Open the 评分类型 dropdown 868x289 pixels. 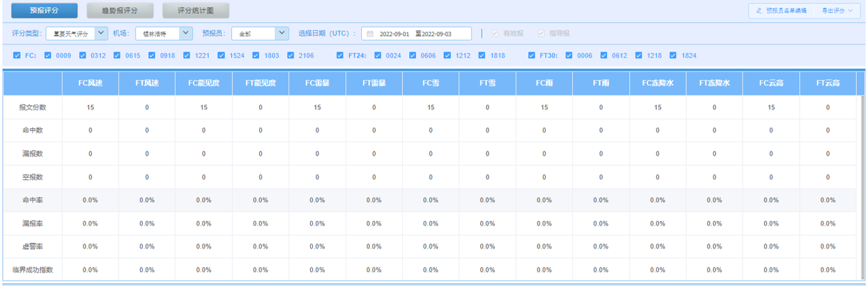click(77, 33)
